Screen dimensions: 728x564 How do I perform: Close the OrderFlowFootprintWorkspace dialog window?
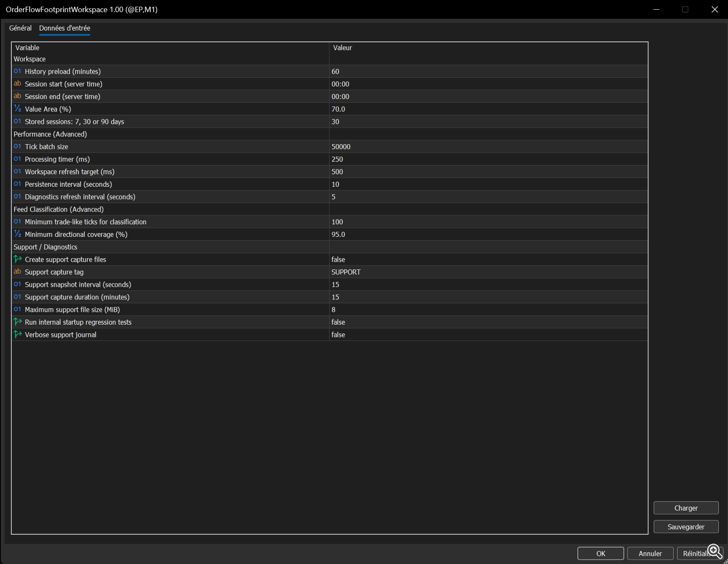point(714,9)
